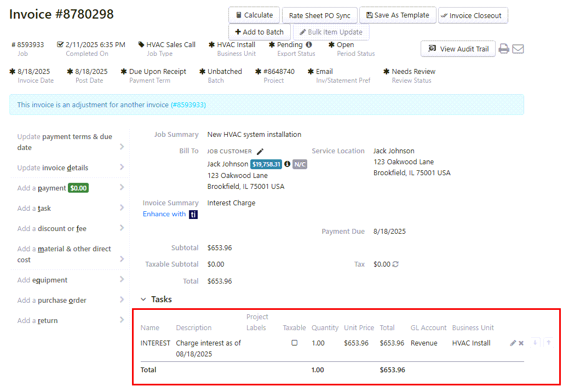
Task: Open Add a purchase order
Action: [x=70, y=300]
